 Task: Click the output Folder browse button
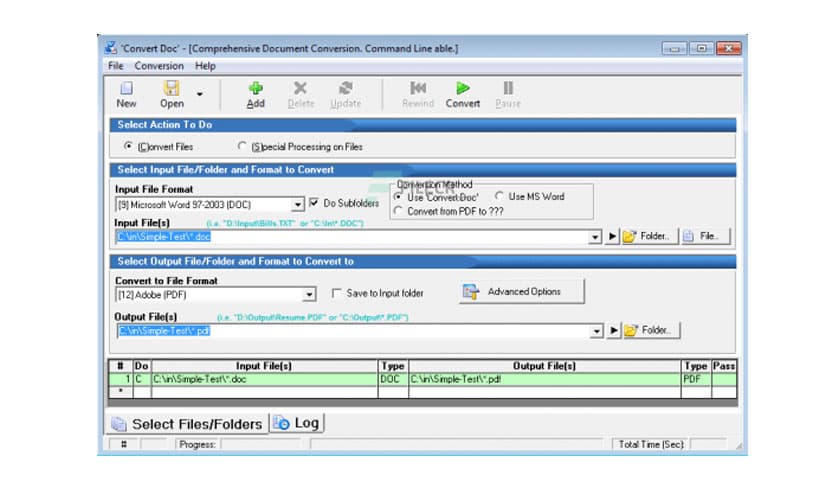(651, 330)
